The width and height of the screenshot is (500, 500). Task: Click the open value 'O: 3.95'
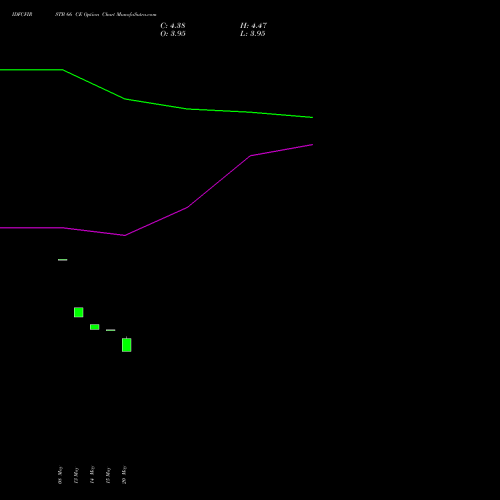(x=173, y=34)
